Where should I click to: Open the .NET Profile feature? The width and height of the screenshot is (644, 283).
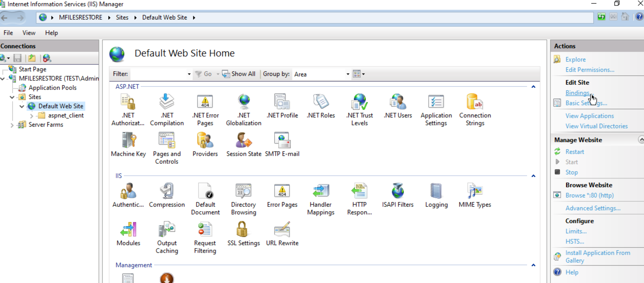pos(282,106)
